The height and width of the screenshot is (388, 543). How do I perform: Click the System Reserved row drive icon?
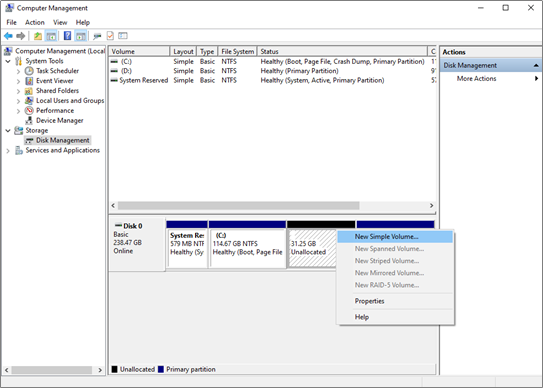[x=114, y=80]
